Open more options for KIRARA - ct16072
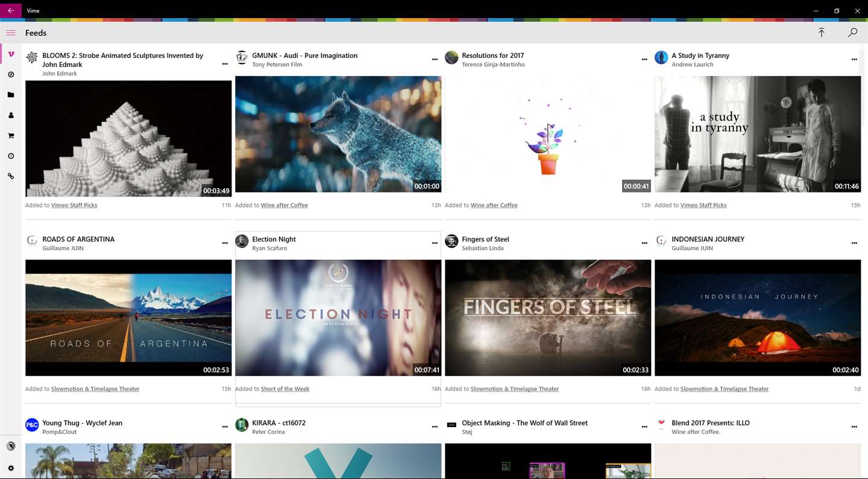The image size is (868, 479). pos(435,427)
